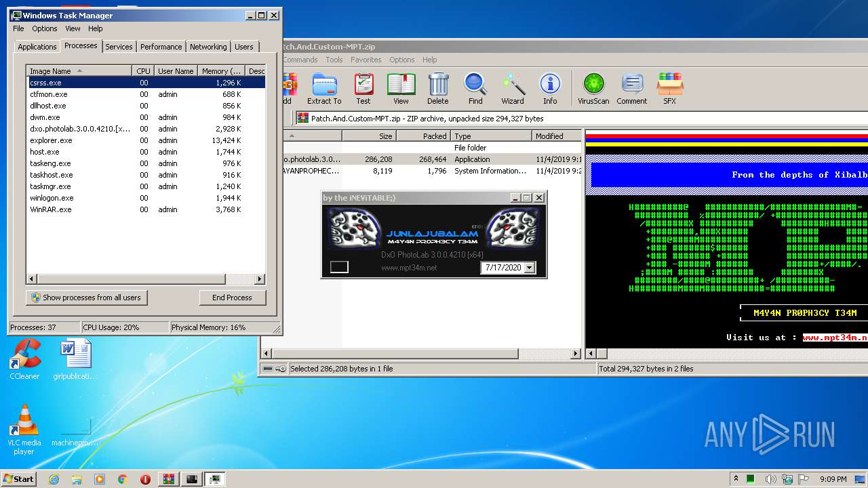Open Task Manager File menu
The width and height of the screenshot is (868, 488).
coord(18,28)
